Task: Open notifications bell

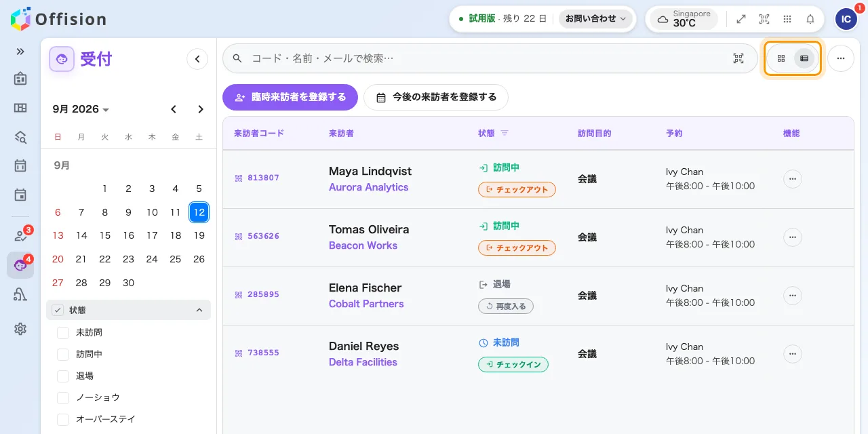Action: [810, 19]
